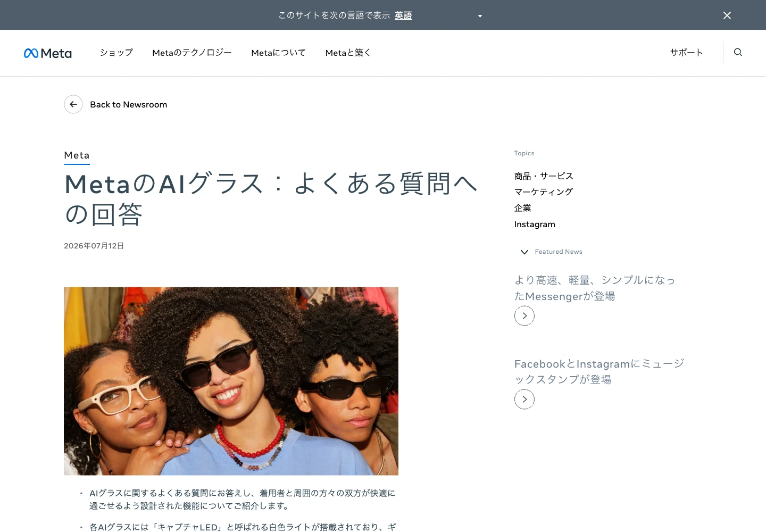This screenshot has height=532, width=766.
Task: Click the Meta category label above headline
Action: point(77,155)
